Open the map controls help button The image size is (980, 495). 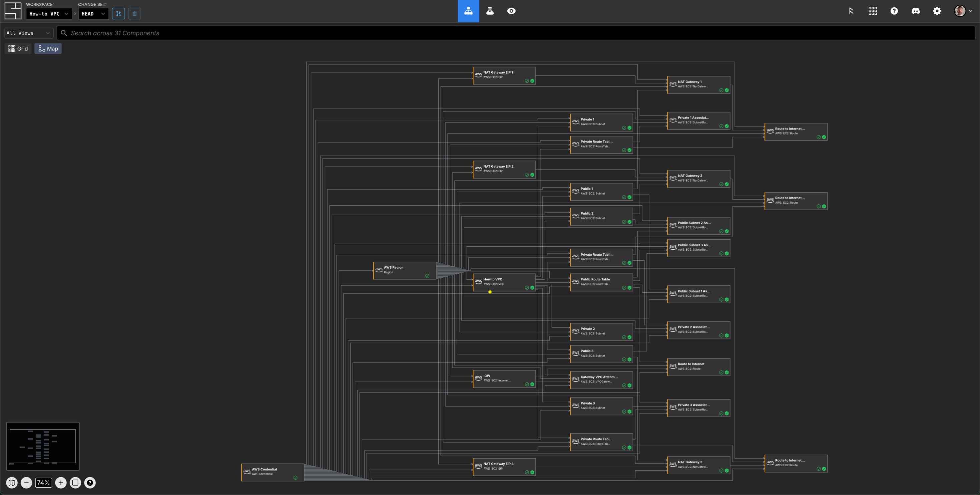90,483
